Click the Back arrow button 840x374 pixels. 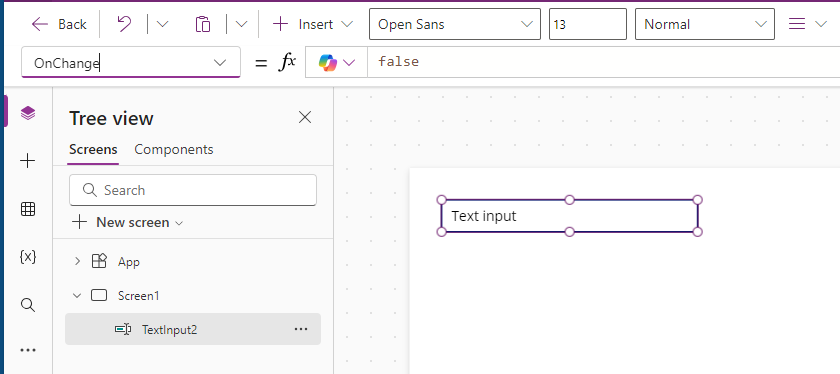tap(58, 24)
